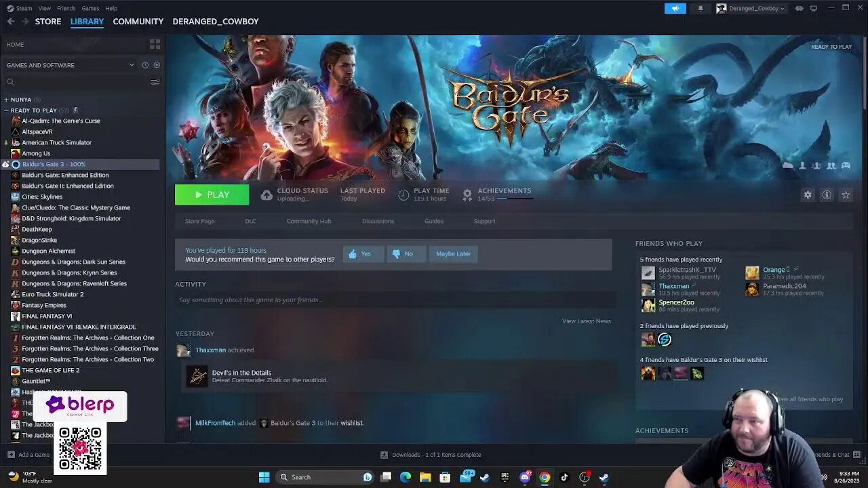Open MilkFromTech's profile link

[x=215, y=423]
